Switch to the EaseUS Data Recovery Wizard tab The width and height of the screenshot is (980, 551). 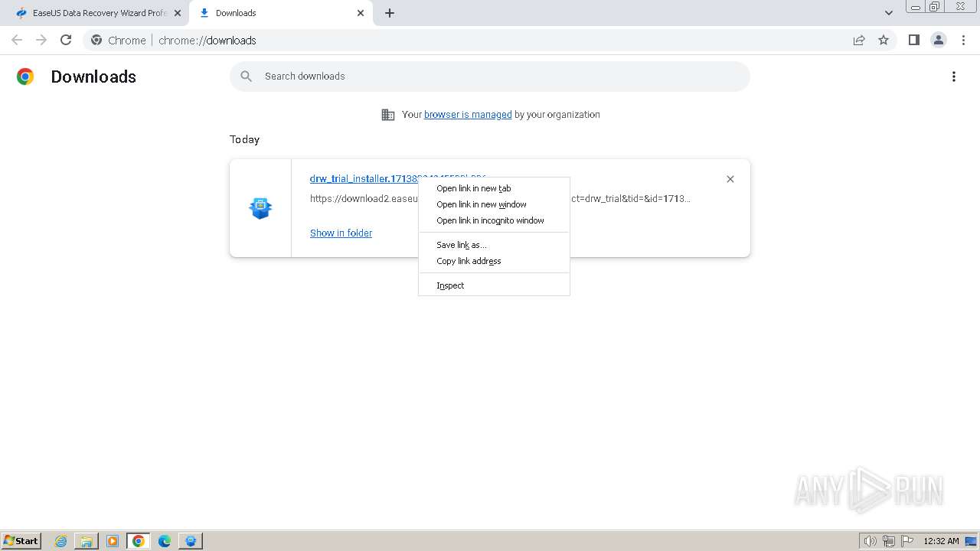(98, 13)
